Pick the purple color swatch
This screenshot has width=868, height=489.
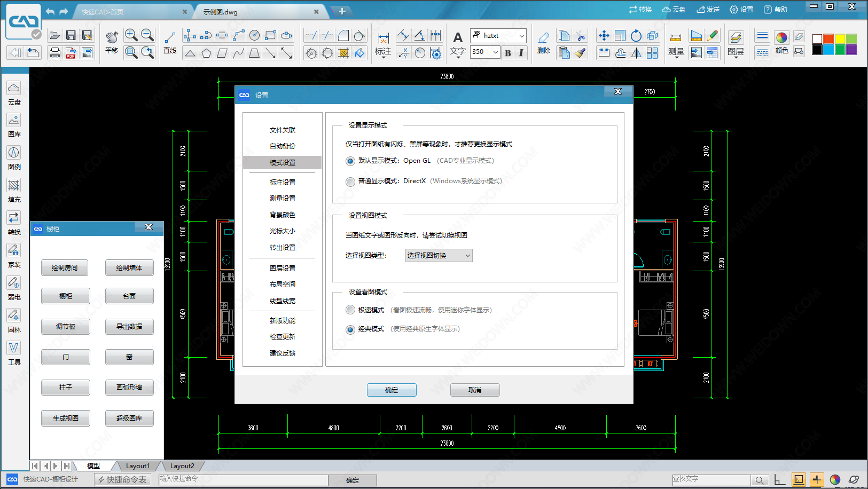click(851, 50)
